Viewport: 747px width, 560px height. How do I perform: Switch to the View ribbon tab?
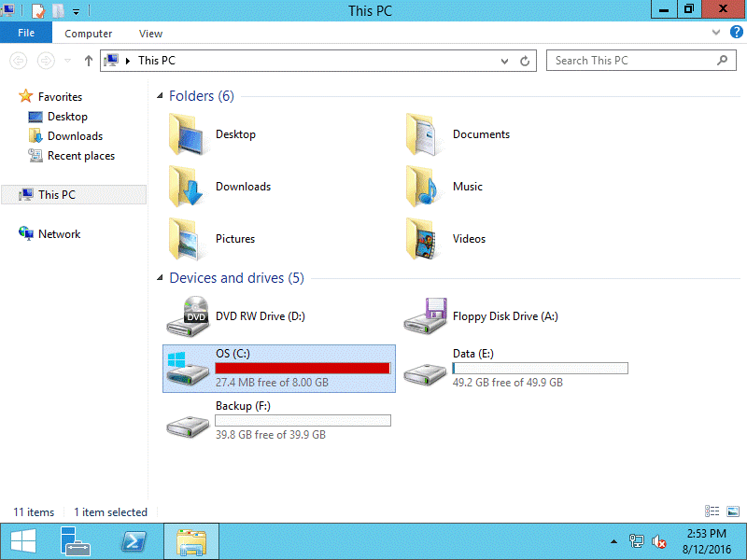coord(150,33)
